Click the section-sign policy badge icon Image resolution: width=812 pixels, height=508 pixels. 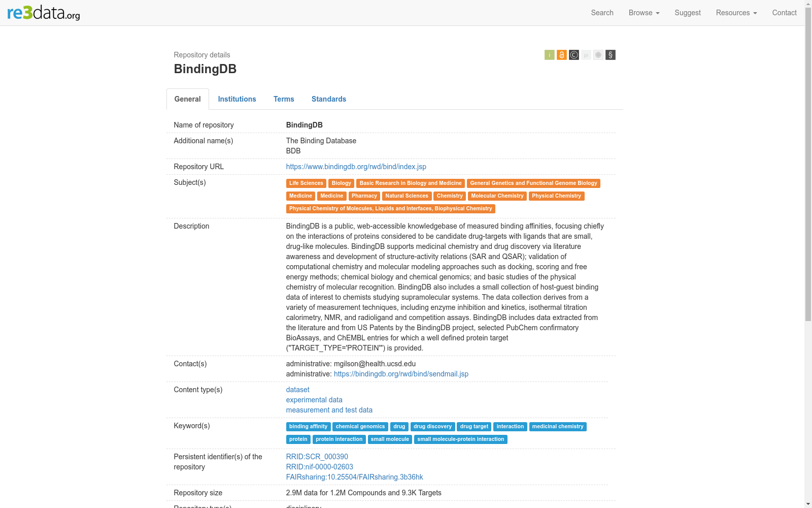click(611, 55)
